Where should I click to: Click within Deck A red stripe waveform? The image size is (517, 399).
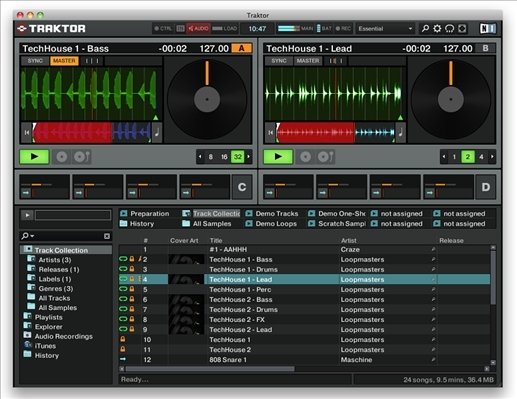click(x=73, y=133)
